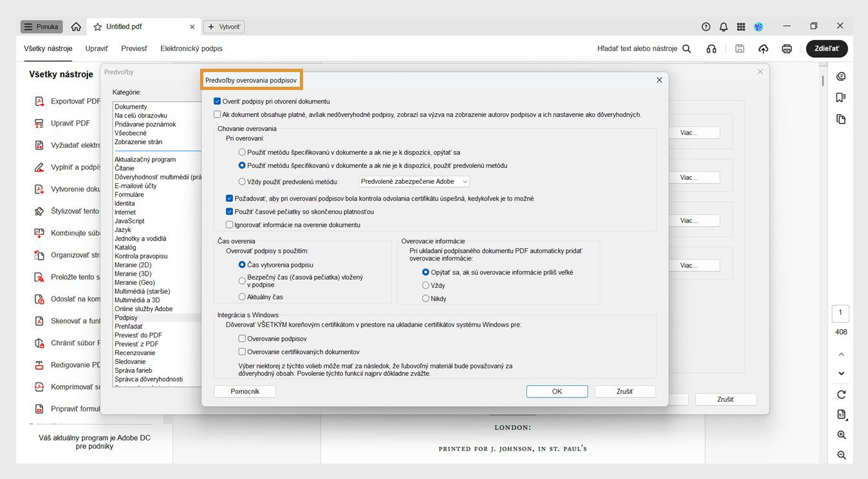Select 'Čas vytvorenia podpisu' radio
Viewport: 868px width, 479px height.
(242, 265)
